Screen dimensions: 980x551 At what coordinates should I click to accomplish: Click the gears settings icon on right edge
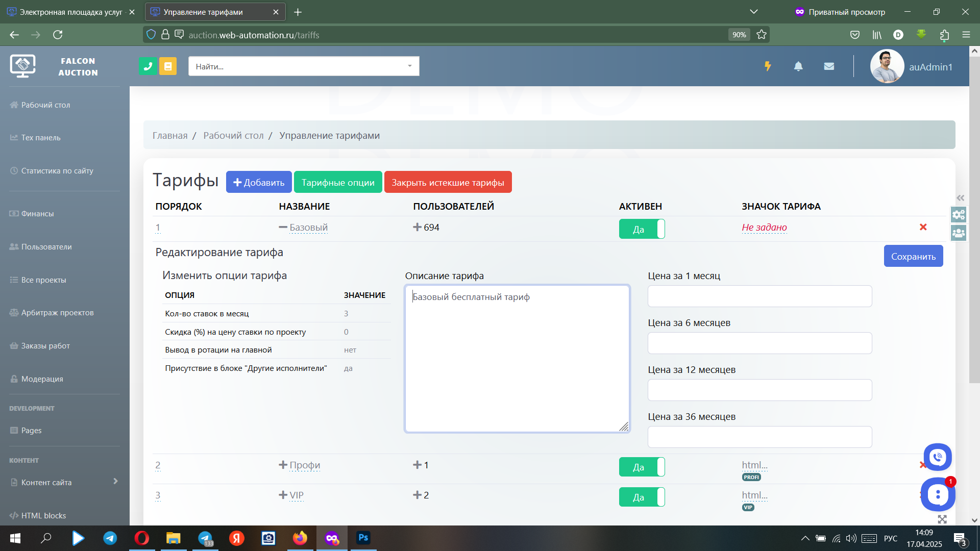[x=959, y=215]
